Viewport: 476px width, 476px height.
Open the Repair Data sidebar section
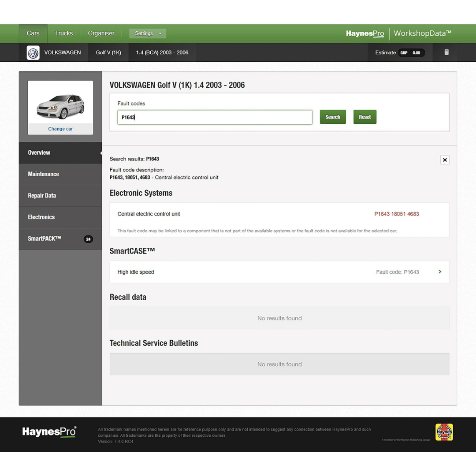[60, 196]
